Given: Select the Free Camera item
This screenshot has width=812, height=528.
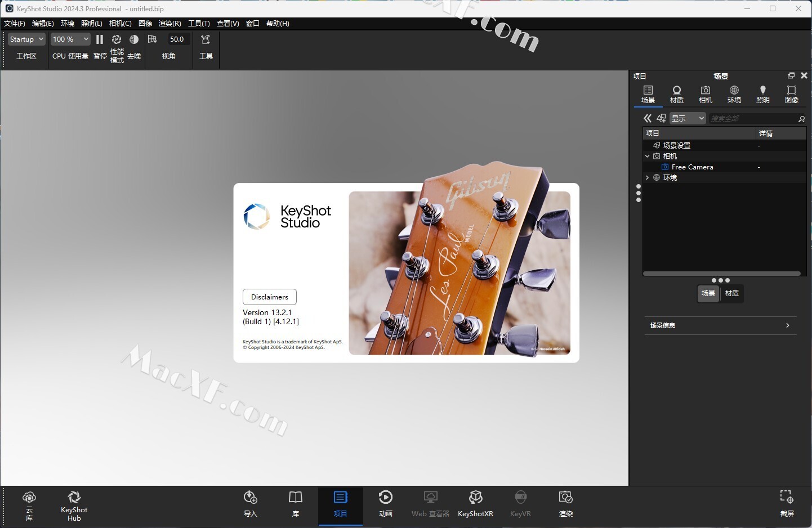Looking at the screenshot, I should point(693,167).
